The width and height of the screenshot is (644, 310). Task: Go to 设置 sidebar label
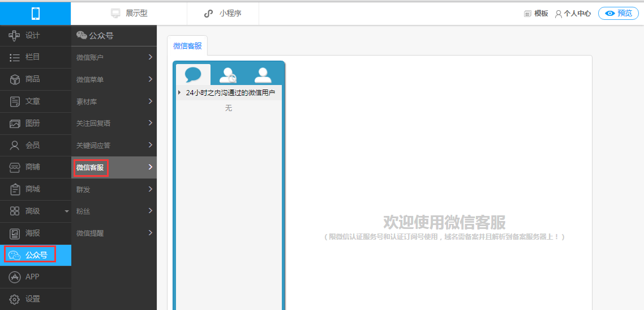(x=32, y=299)
